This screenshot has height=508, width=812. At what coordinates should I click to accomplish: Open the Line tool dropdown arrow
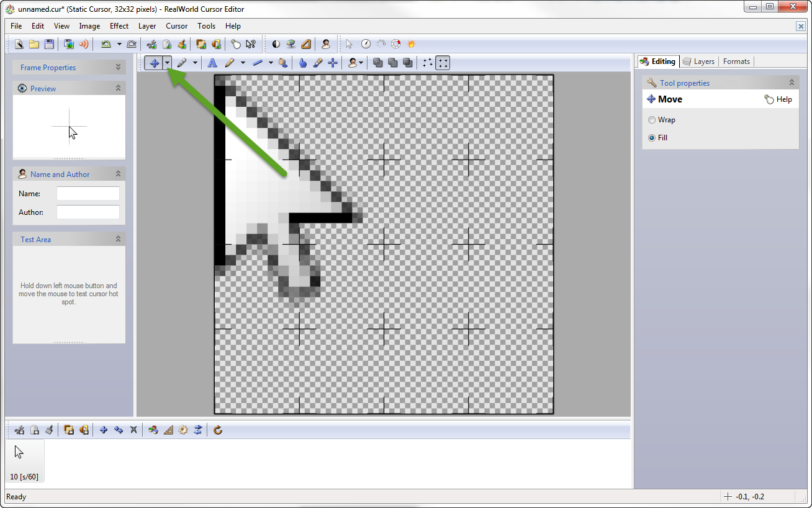(x=271, y=63)
